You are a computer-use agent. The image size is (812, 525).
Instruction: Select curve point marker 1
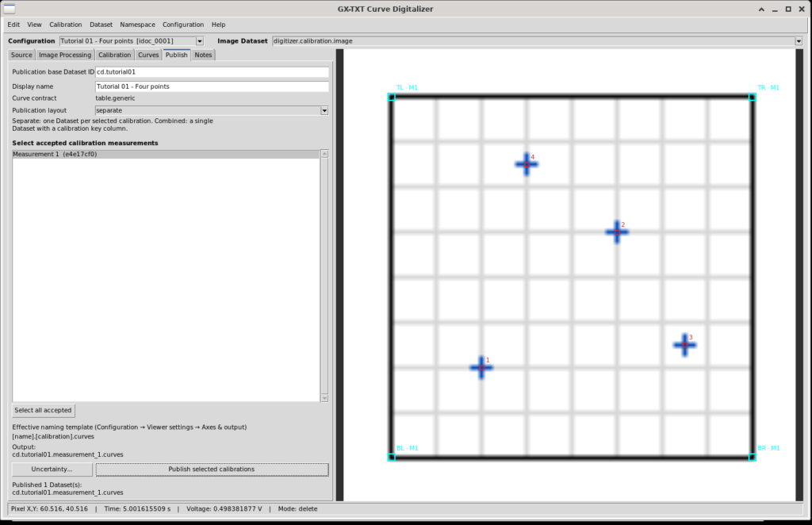click(481, 368)
